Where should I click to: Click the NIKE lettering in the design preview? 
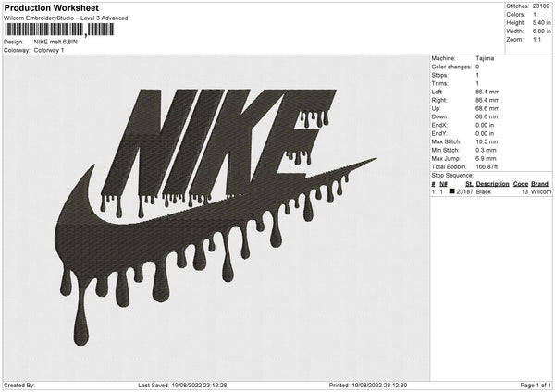[x=219, y=141]
